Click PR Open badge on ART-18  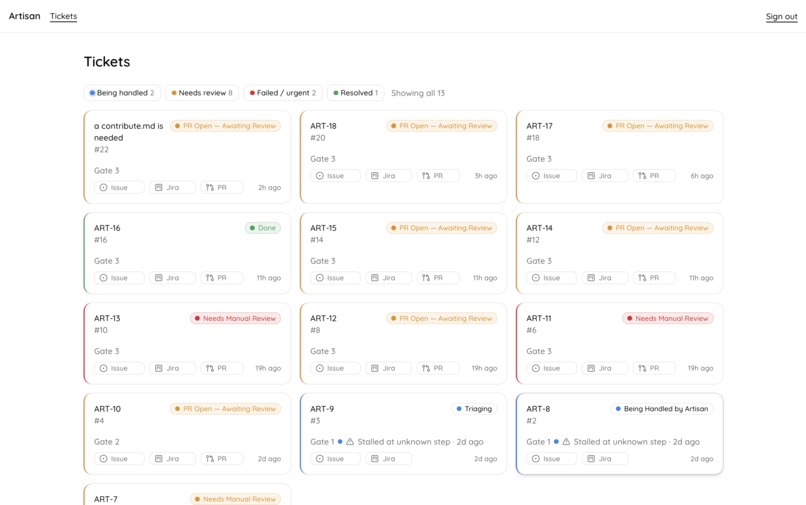pyautogui.click(x=442, y=126)
